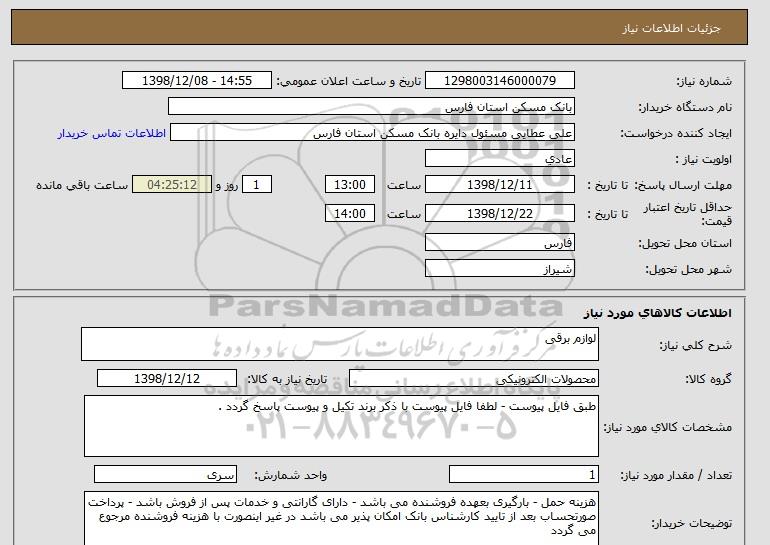Select the delivery province field فارس
The height and width of the screenshot is (545, 770).
[x=499, y=242]
